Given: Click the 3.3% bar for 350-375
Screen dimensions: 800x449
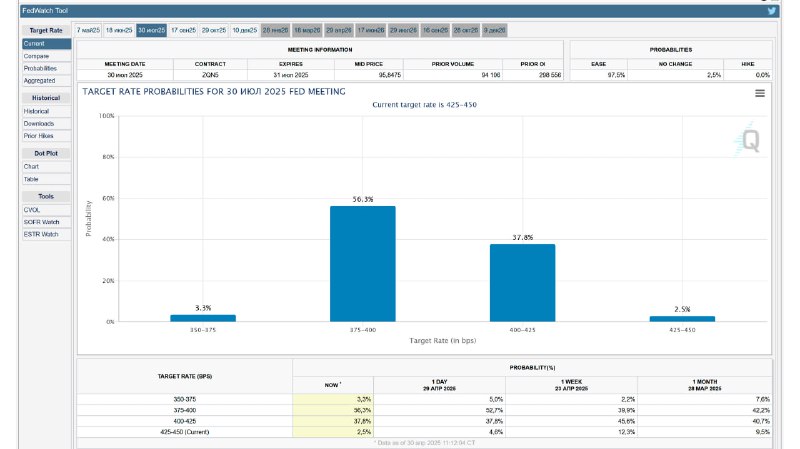Looking at the screenshot, I should (203, 318).
